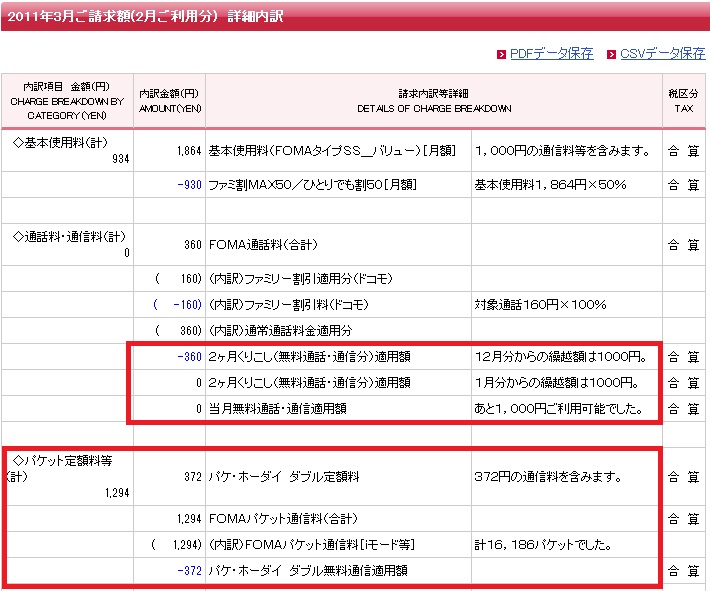Select the note 計16,186パケットでした。

(x=543, y=544)
